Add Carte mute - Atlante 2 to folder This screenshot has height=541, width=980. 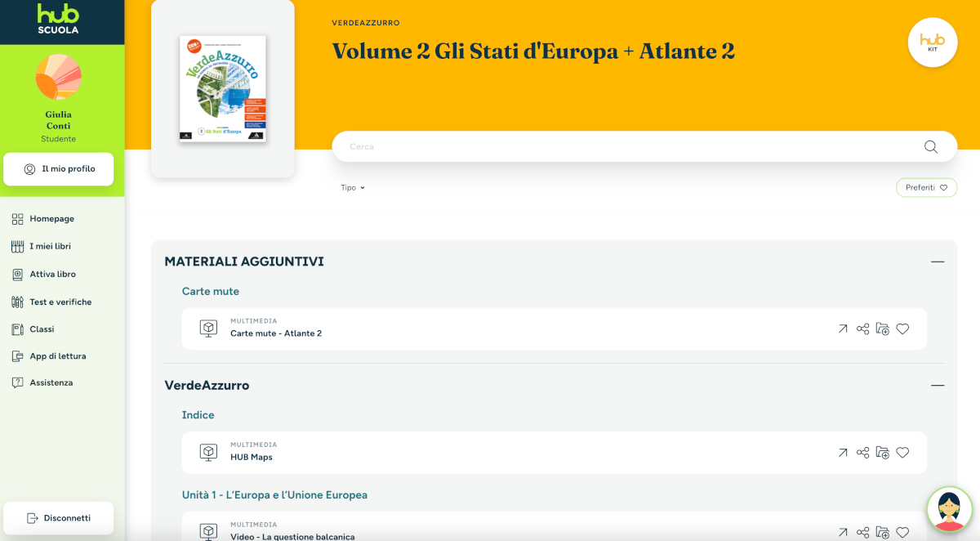883,329
